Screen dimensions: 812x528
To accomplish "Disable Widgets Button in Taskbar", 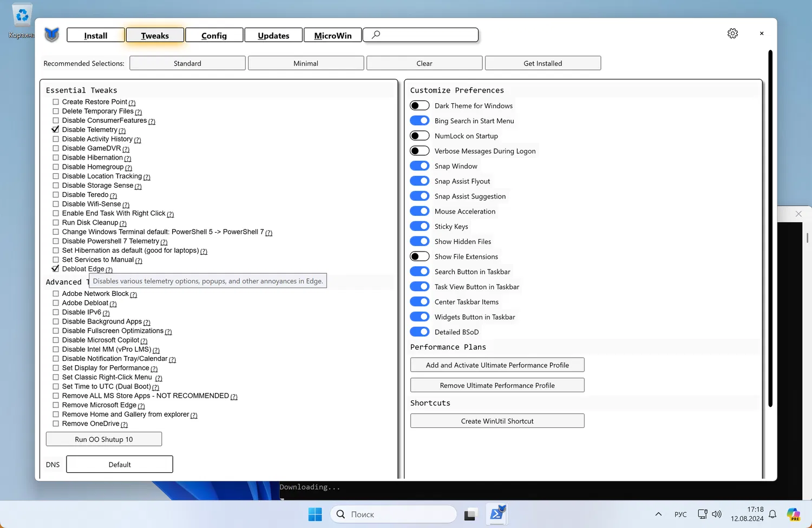I will click(x=420, y=316).
